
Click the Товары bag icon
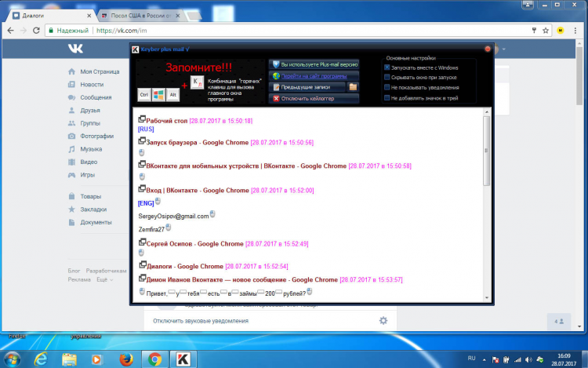pyautogui.click(x=71, y=196)
